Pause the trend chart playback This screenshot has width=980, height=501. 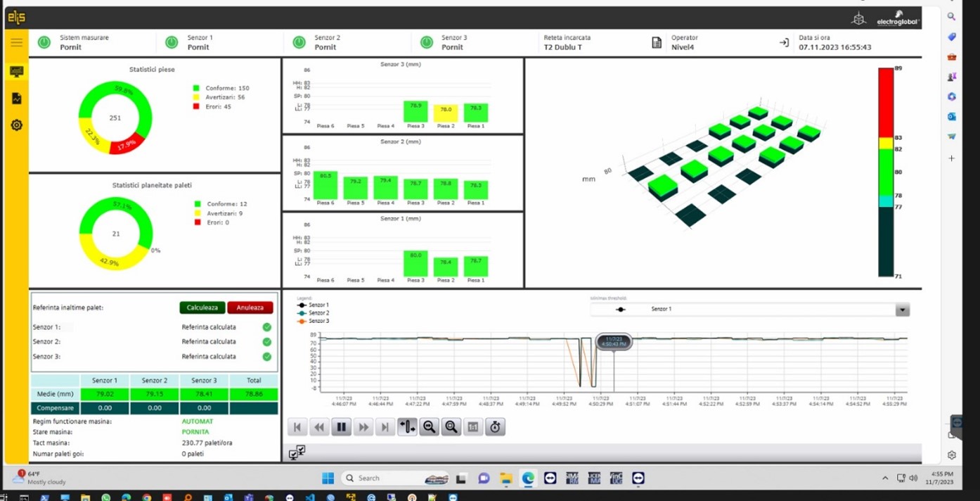tap(341, 427)
